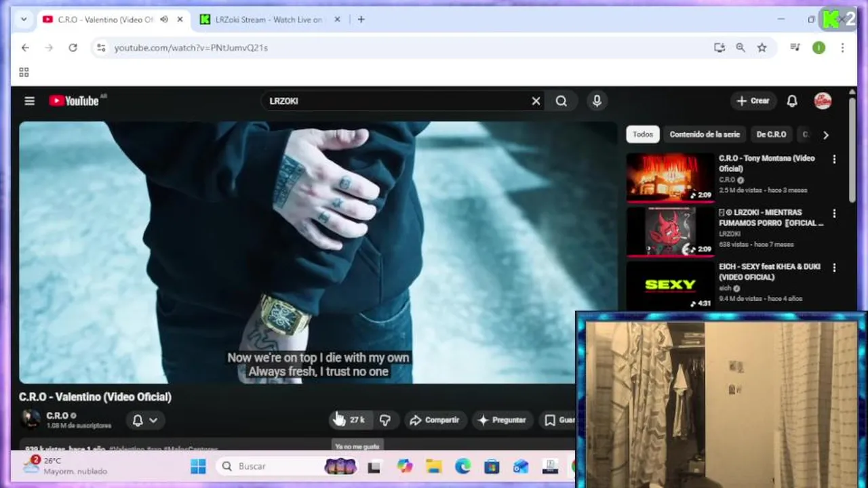Viewport: 868px width, 488px height.
Task: Open the YouTube hamburger guide menu
Action: coord(29,101)
